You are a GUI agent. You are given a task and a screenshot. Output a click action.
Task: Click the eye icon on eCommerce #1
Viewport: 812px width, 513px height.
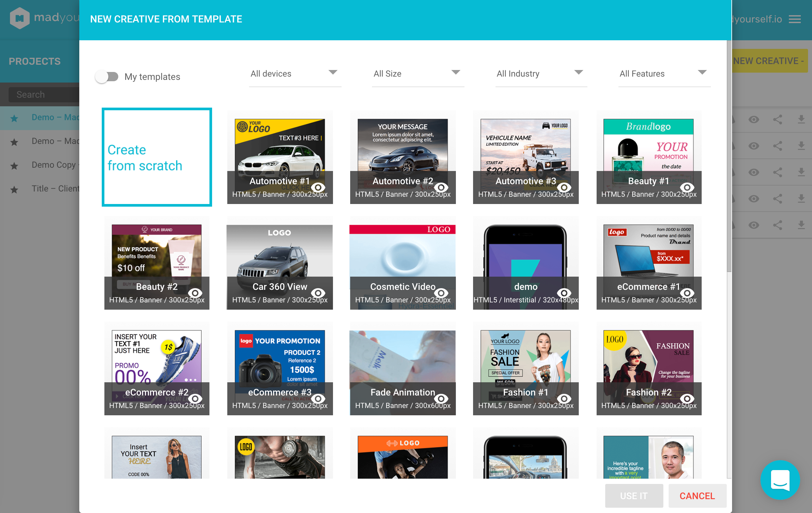687,293
